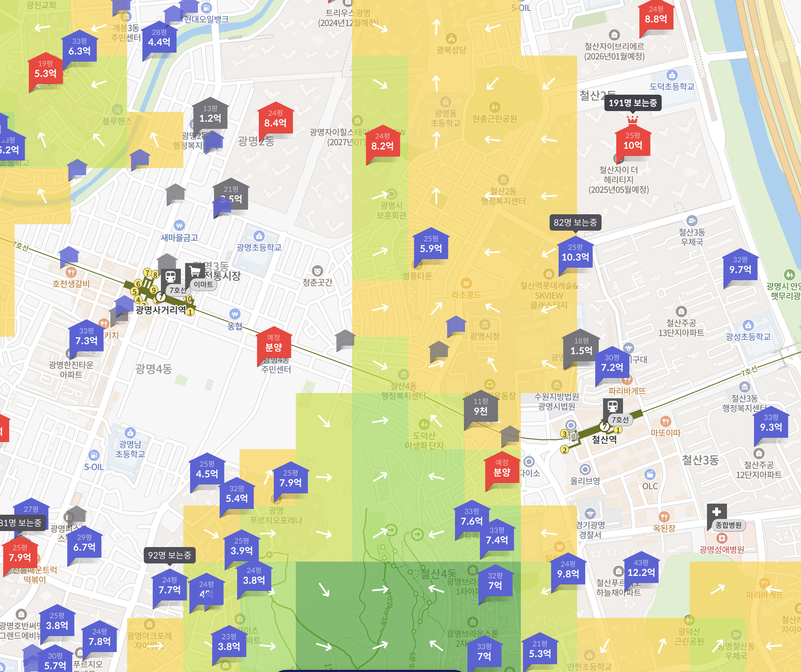Click the 10억 crowned price marker

coord(632,142)
